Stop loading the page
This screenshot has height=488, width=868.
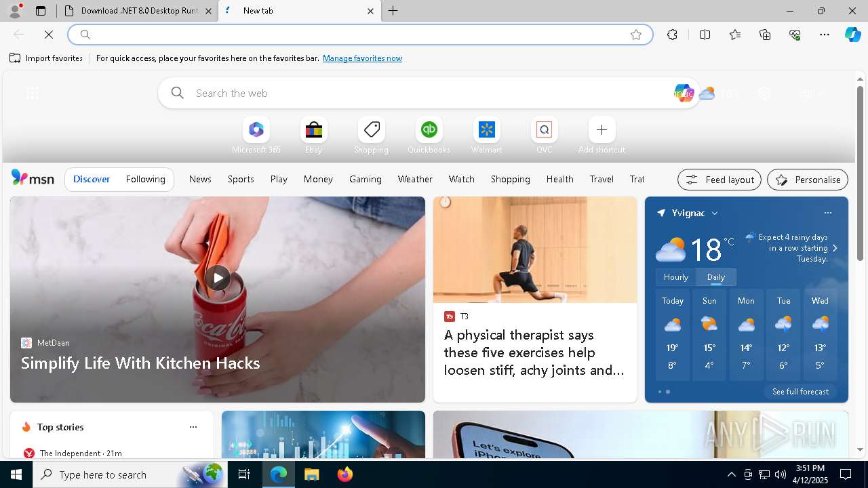tap(49, 35)
